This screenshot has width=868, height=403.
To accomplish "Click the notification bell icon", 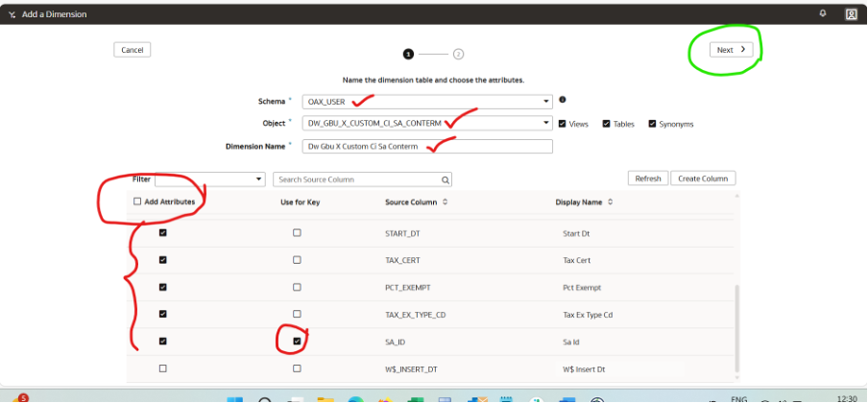I will 822,13.
